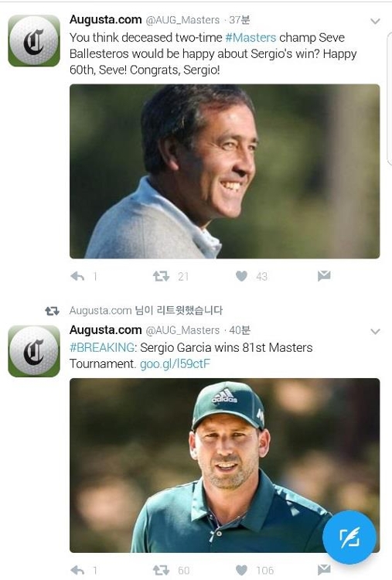Expand options chevron on the Seve tweet
The height and width of the screenshot is (580, 392).
pos(375,22)
